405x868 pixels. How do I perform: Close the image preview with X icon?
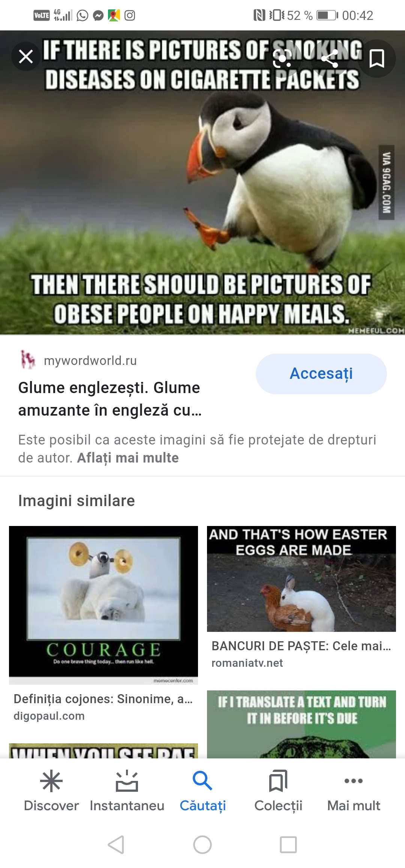pyautogui.click(x=26, y=57)
